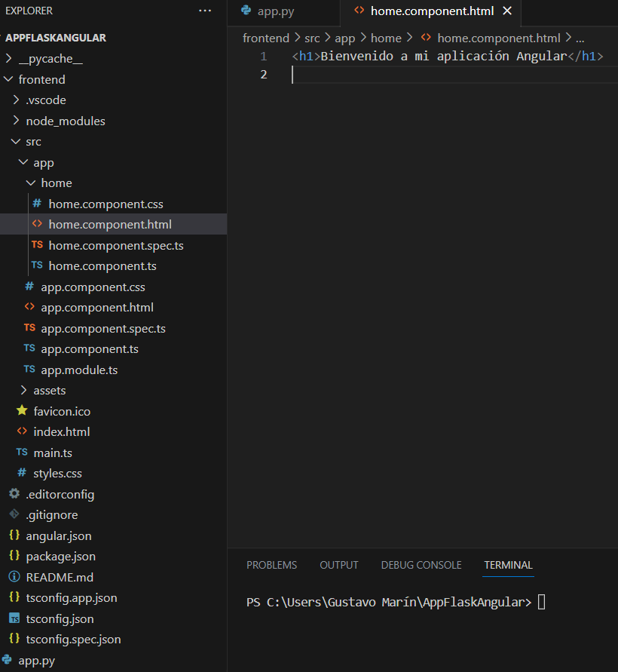This screenshot has width=618, height=672.
Task: Expand the __pycache__ folder
Action: pyautogui.click(x=8, y=58)
